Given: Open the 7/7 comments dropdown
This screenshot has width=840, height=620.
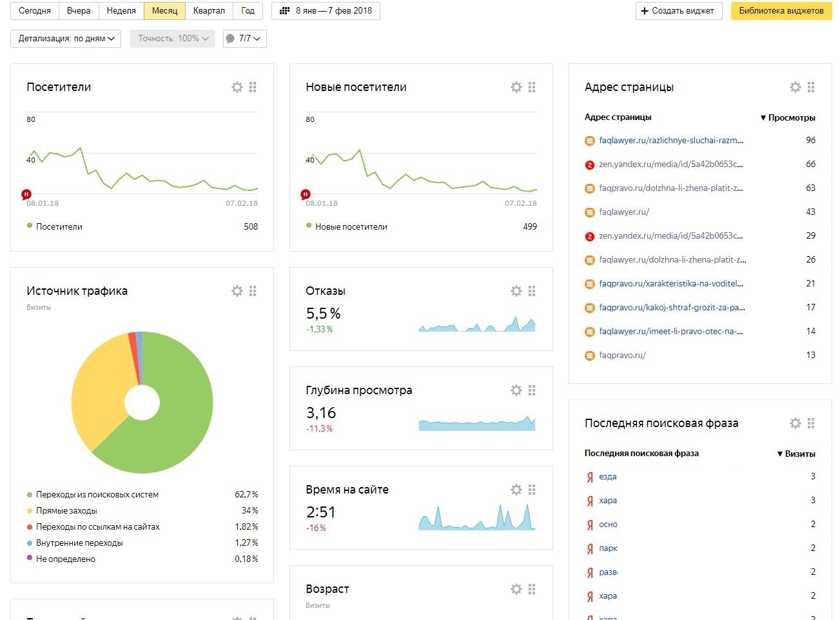Looking at the screenshot, I should point(245,39).
